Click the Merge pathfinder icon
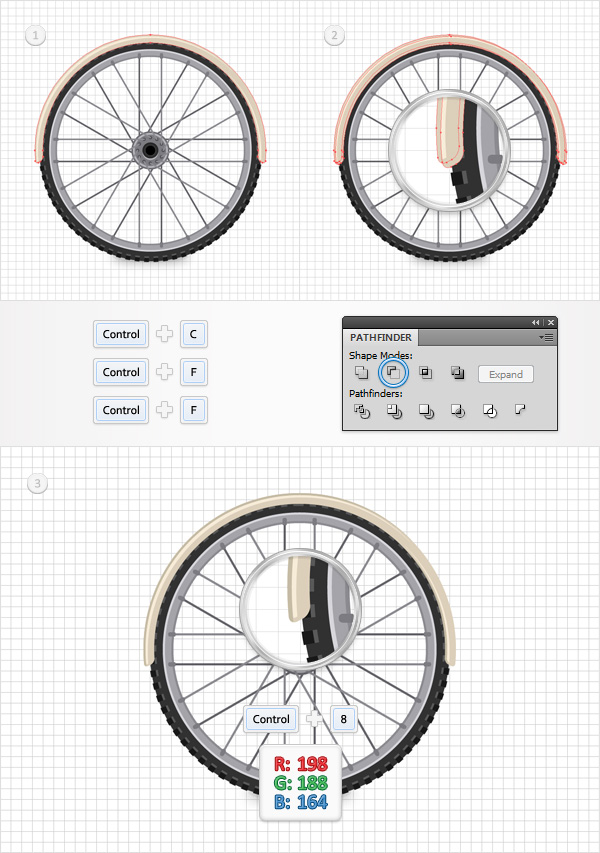 [x=426, y=411]
